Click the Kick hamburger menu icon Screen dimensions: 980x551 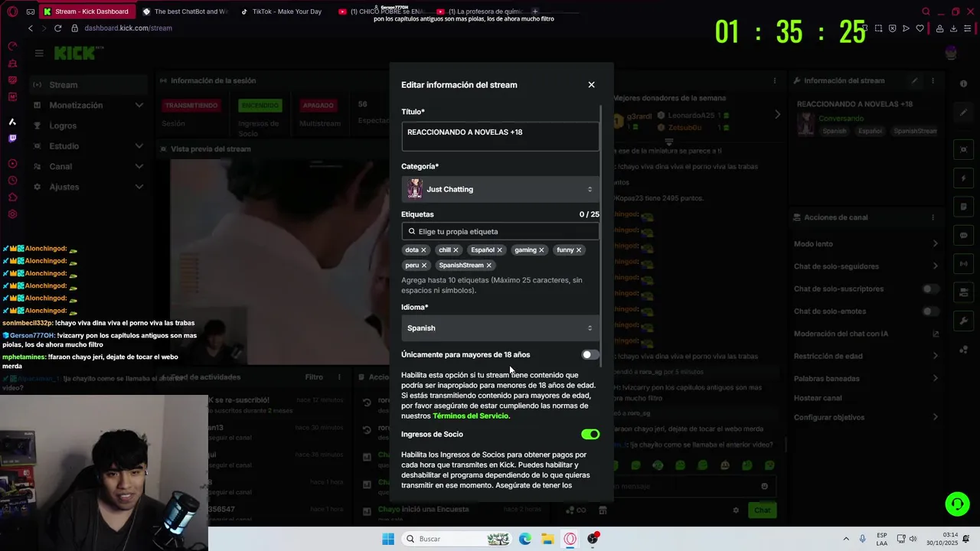click(x=39, y=53)
